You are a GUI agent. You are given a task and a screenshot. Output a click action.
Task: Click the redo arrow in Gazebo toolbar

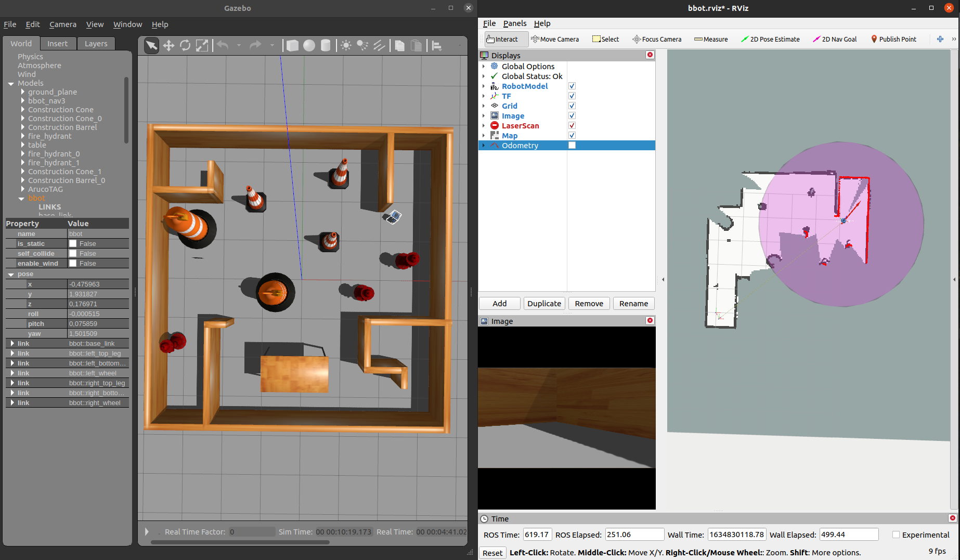pos(255,46)
